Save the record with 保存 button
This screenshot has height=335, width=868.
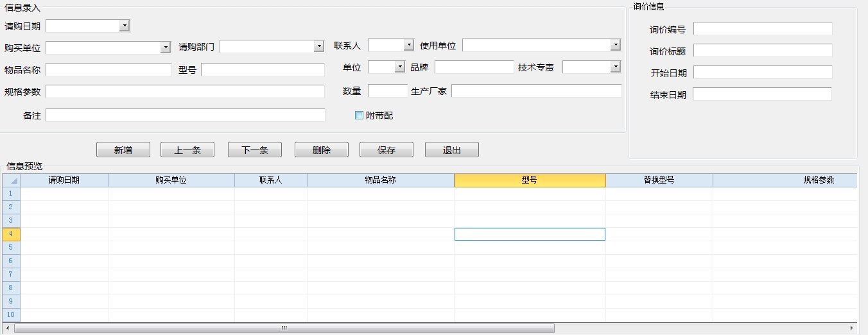pos(386,150)
